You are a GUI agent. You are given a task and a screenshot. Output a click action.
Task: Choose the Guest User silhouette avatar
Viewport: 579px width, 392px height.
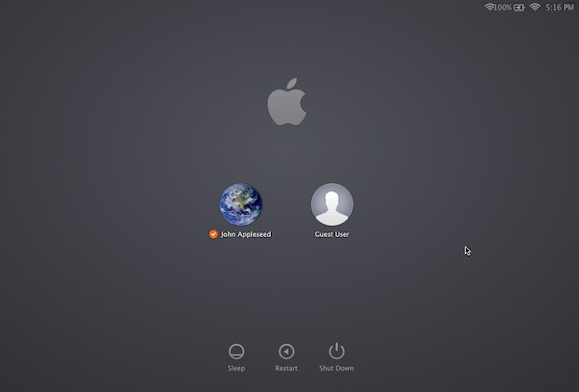332,204
